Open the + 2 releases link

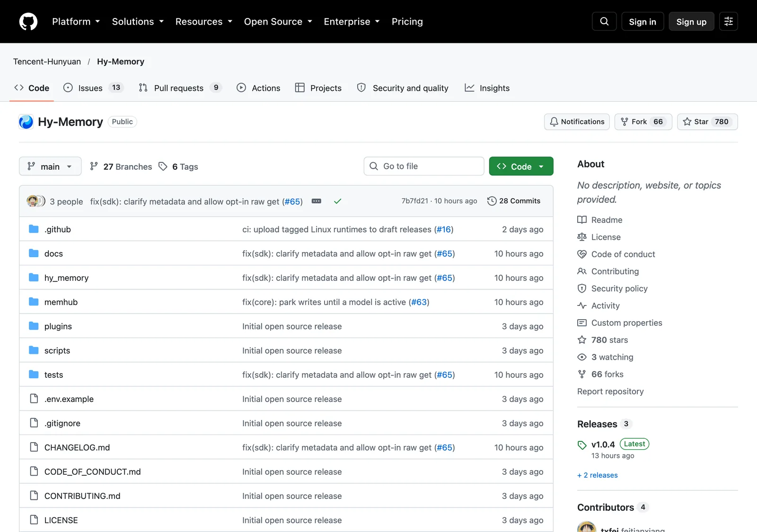(x=598, y=475)
